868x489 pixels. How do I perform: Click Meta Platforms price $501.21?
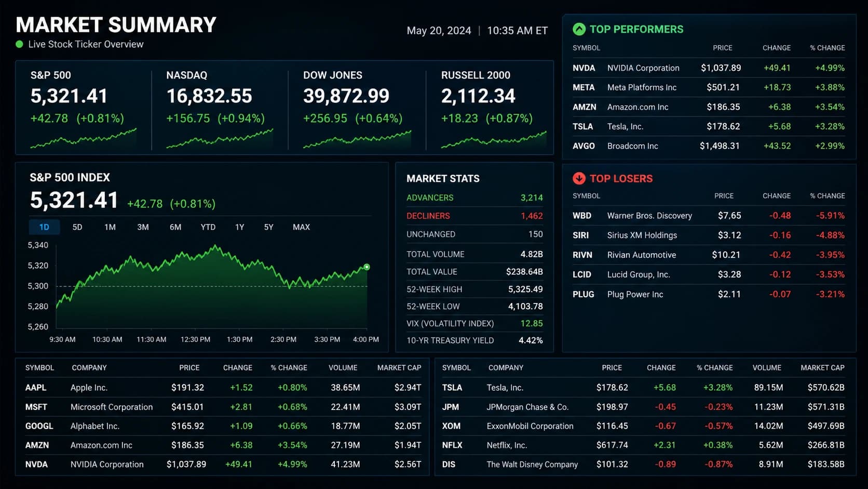(x=723, y=87)
